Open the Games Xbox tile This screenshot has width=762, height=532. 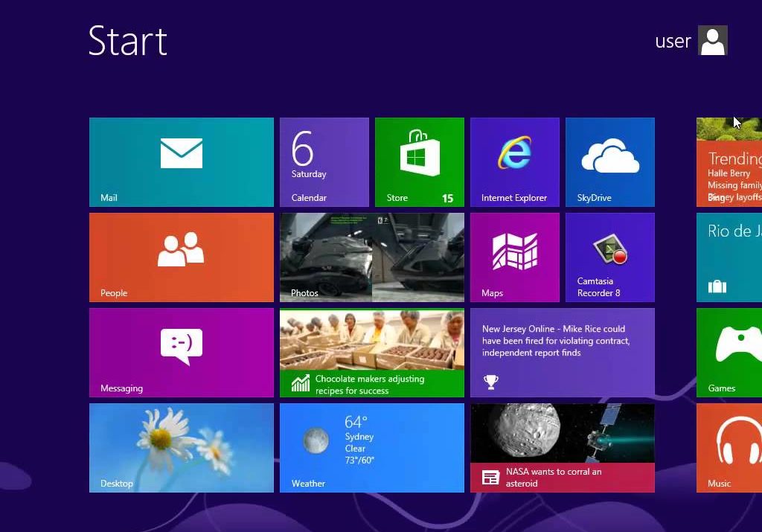tap(729, 353)
